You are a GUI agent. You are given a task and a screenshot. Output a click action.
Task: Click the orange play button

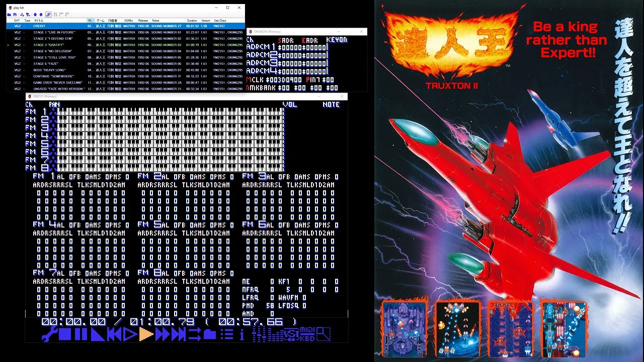pos(146,334)
